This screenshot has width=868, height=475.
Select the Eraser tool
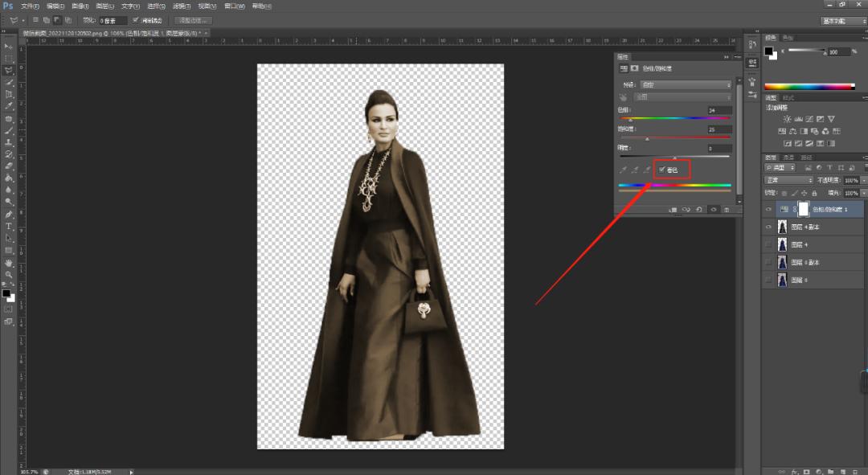point(9,166)
